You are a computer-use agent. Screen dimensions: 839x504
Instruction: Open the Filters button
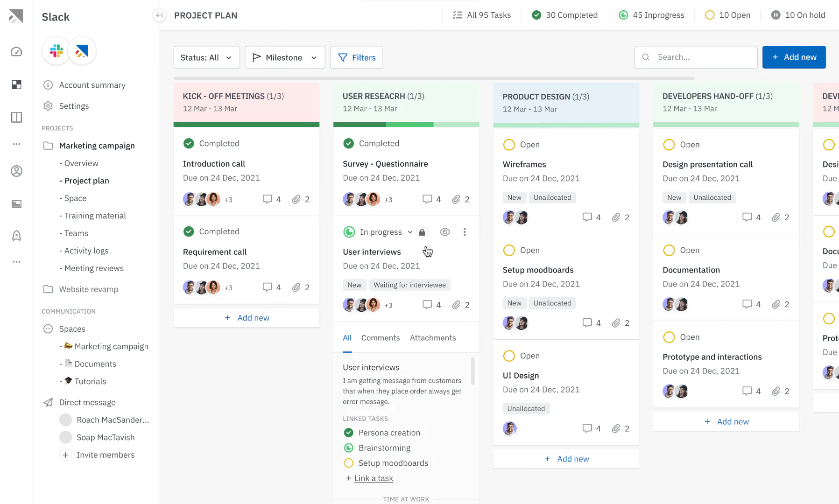coord(356,57)
